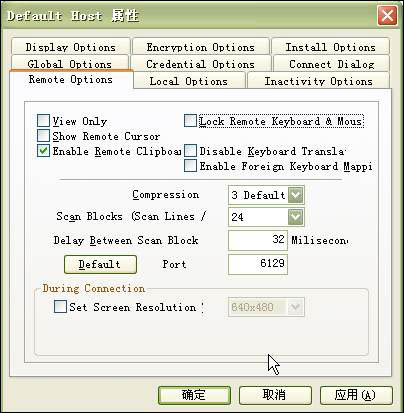Uncheck Enable Remote Clipboard
Screen dimensions: 404x413
coord(43,151)
